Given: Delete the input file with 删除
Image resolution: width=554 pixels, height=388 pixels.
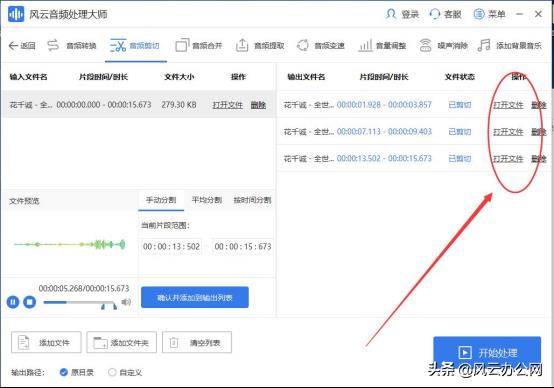Looking at the screenshot, I should coord(258,105).
